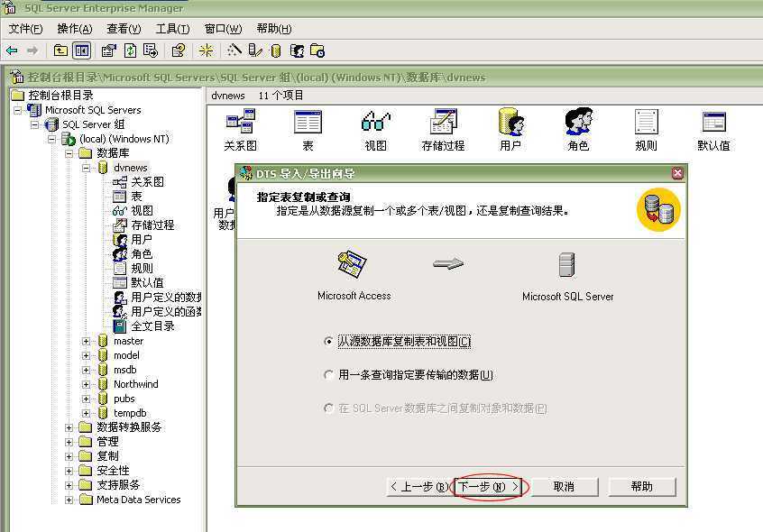763x532 pixels.
Task: Open the 规则 icon in right pane
Action: tap(647, 130)
